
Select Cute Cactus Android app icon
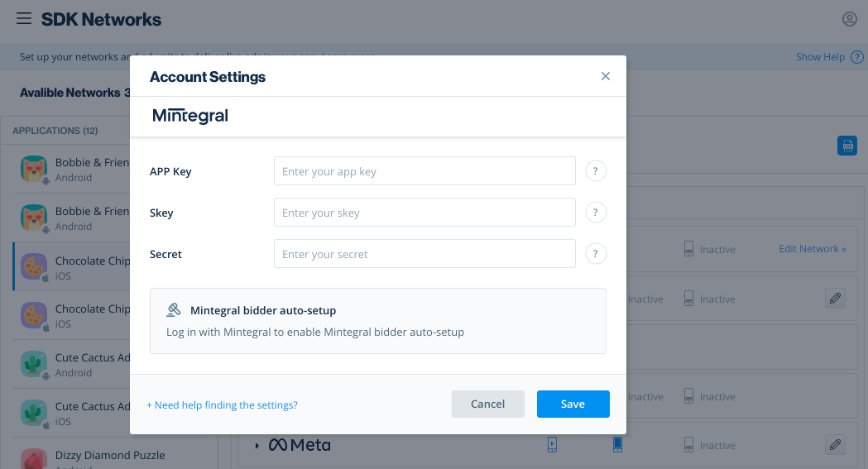(33, 365)
